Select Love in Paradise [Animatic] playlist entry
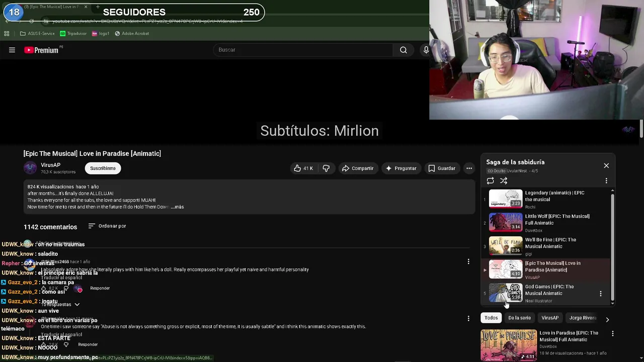Image resolution: width=644 pixels, height=362 pixels. 545,269
